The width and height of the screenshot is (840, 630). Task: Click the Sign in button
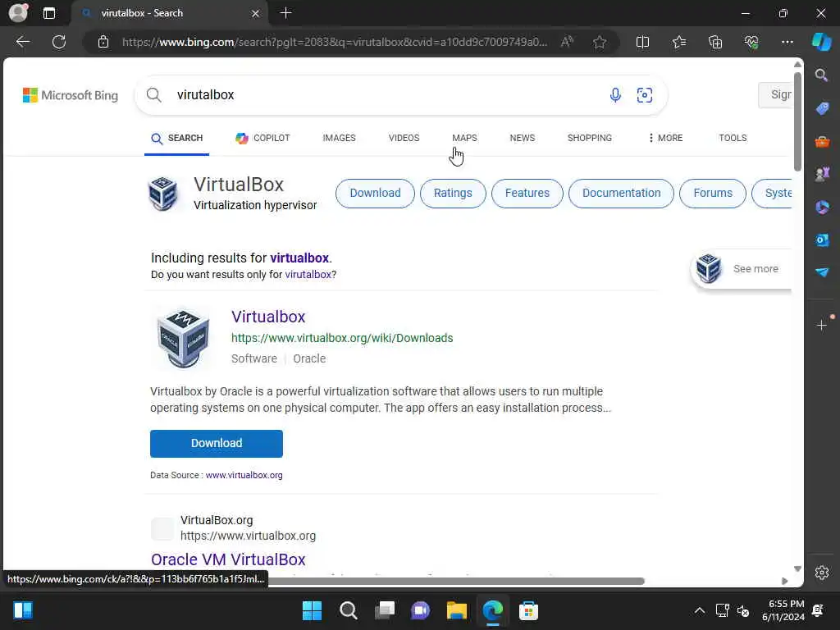pos(775,95)
